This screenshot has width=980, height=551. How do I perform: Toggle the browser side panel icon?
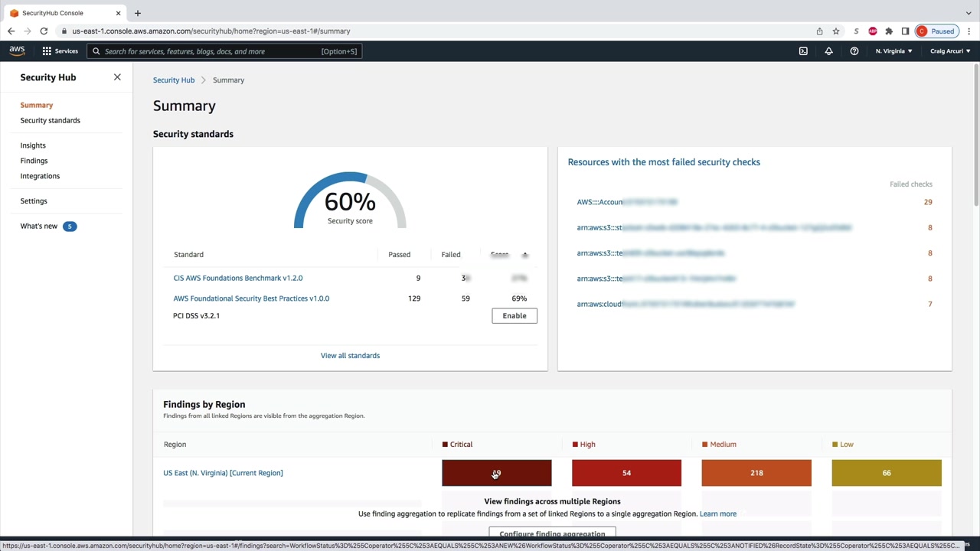pyautogui.click(x=905, y=31)
